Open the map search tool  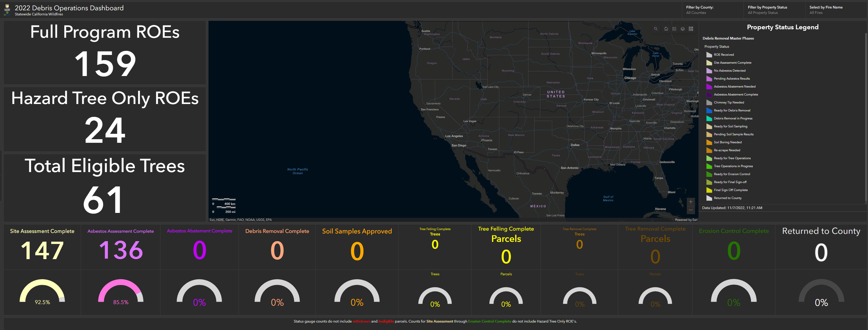(x=655, y=29)
